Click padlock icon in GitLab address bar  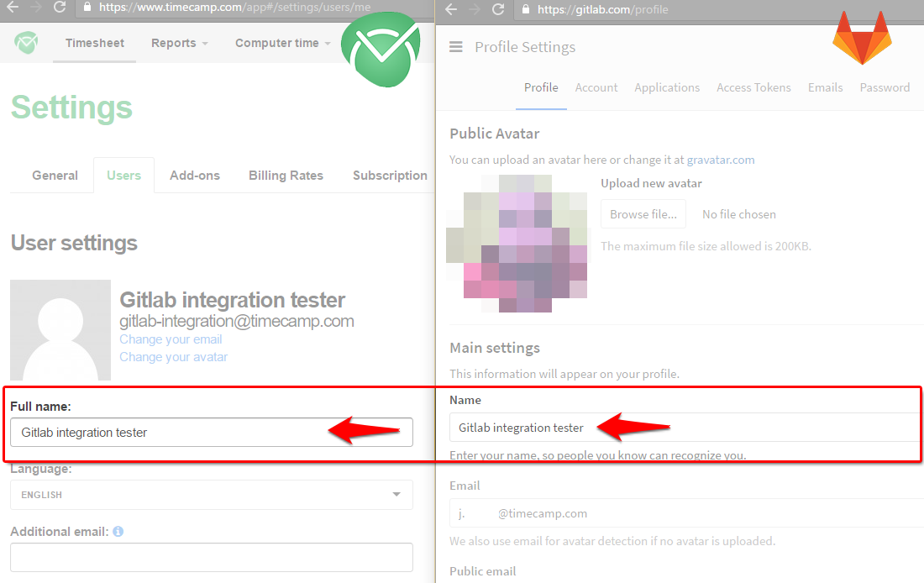coord(526,9)
